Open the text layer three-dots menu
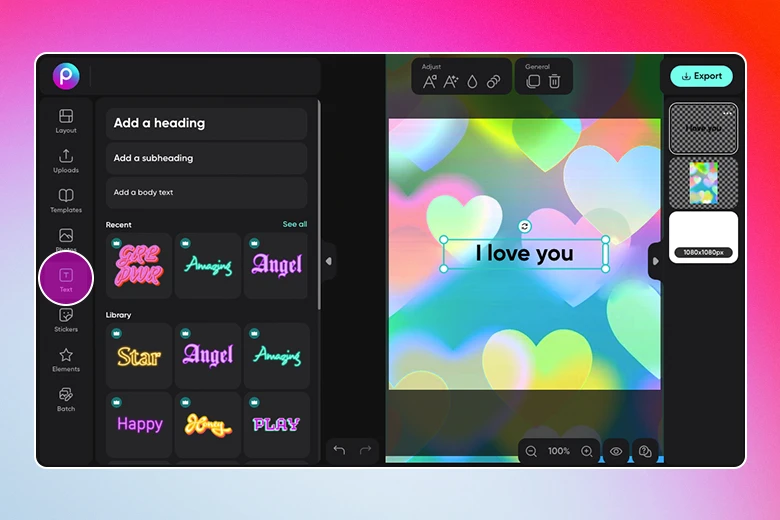The image size is (780, 520). point(728,112)
